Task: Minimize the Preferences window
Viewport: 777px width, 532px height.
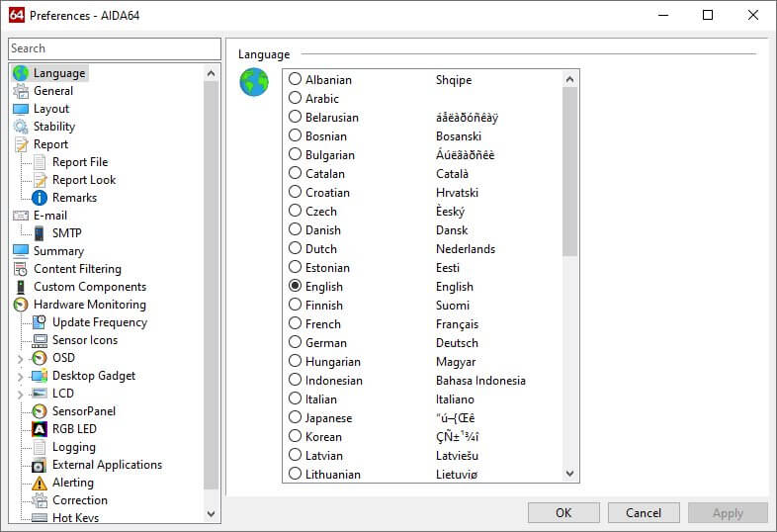Action: pos(663,15)
